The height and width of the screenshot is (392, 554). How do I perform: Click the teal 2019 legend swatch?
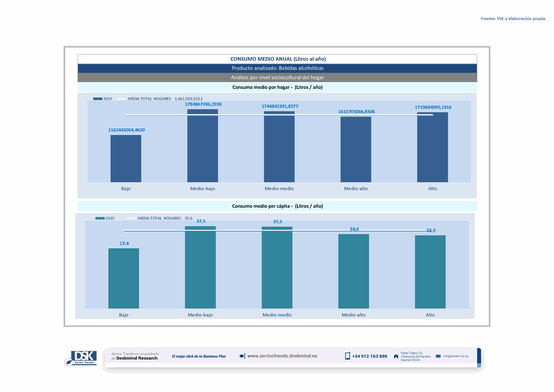(100, 218)
